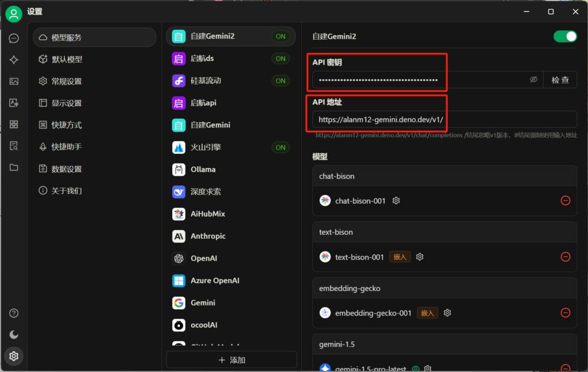
Task: Open the translate sidebar icon
Action: [14, 103]
